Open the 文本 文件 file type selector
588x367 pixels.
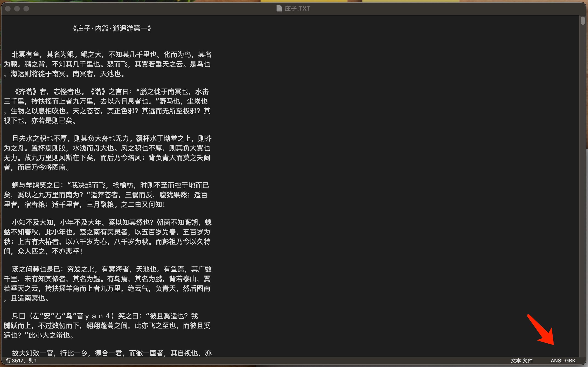(x=521, y=361)
